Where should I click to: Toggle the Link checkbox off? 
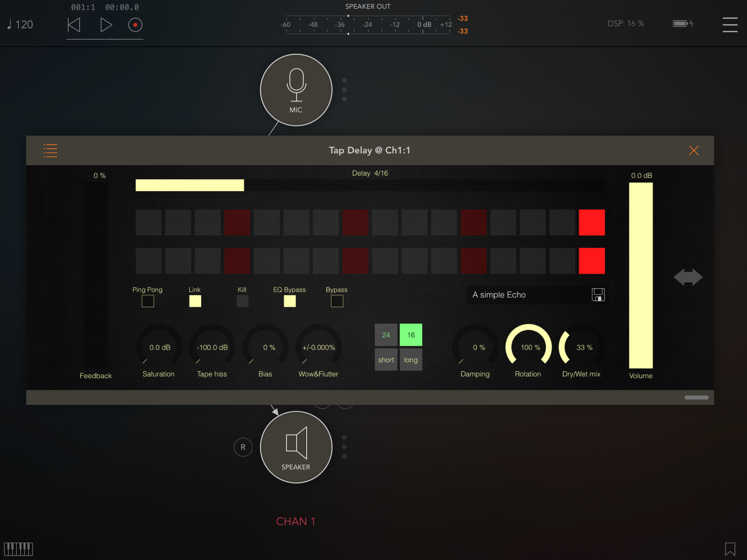(x=195, y=301)
